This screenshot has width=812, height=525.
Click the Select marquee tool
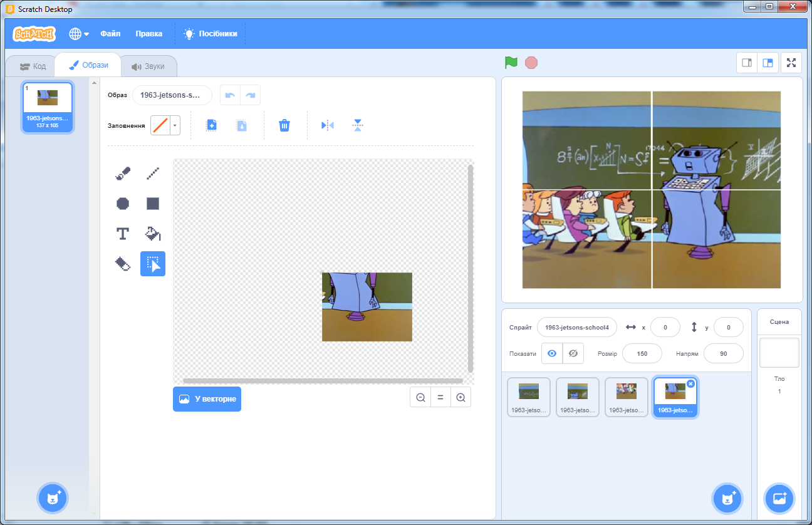point(153,264)
